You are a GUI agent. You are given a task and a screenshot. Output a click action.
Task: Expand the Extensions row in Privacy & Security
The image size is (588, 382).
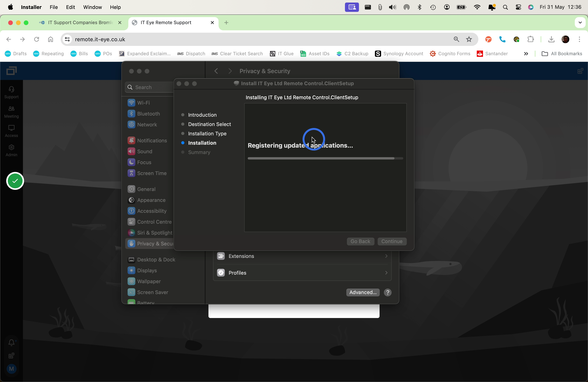pyautogui.click(x=302, y=256)
